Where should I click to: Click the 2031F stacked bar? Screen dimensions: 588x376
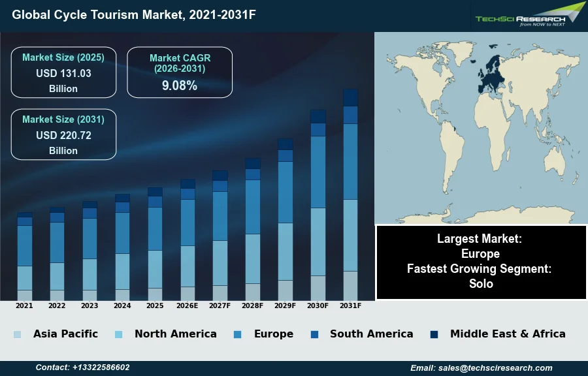[x=351, y=196]
